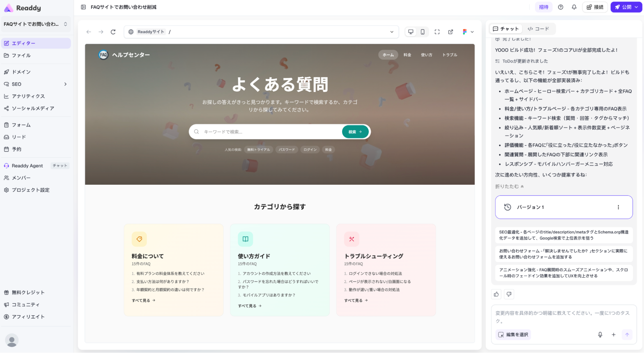Viewport: 644px width, 353px height.
Task: Open the help question mark icon
Action: tap(561, 7)
